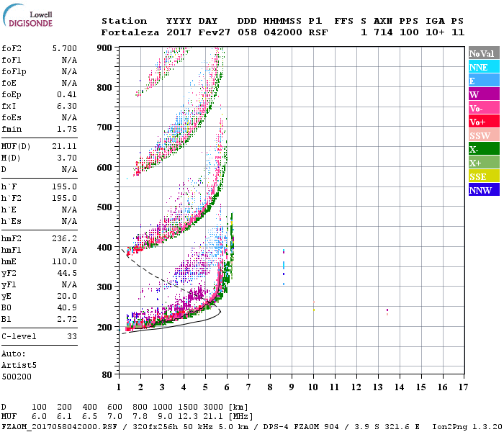Click the AXN value 714

pos(383,32)
